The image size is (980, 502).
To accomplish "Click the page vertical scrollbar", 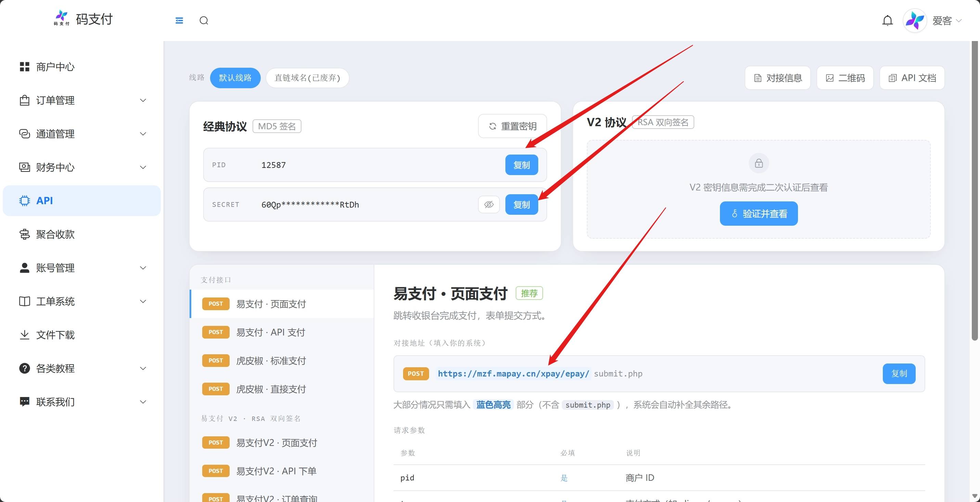I will click(x=974, y=191).
